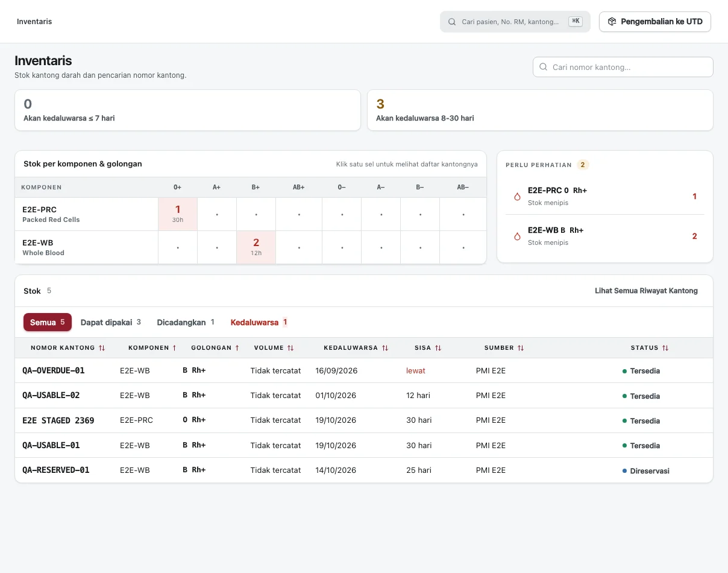Viewport: 728px width, 573px height.
Task: Sort by Volume column arrows
Action: (290, 348)
